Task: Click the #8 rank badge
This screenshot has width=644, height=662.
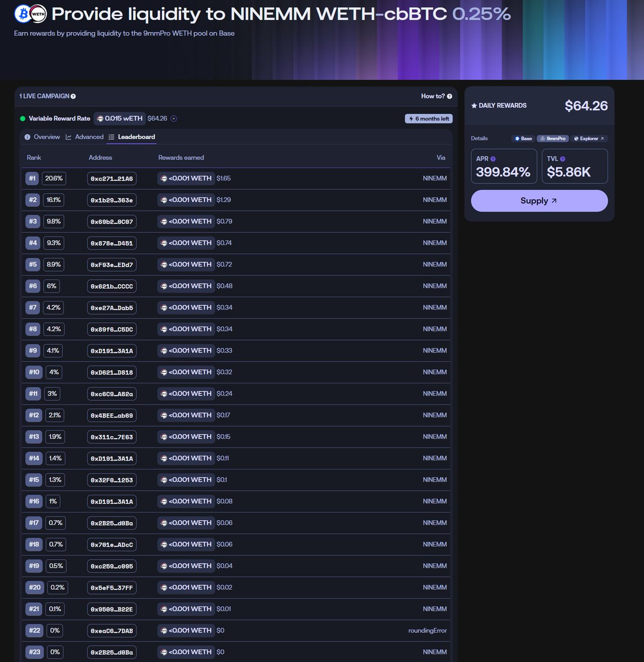Action: pyautogui.click(x=33, y=329)
